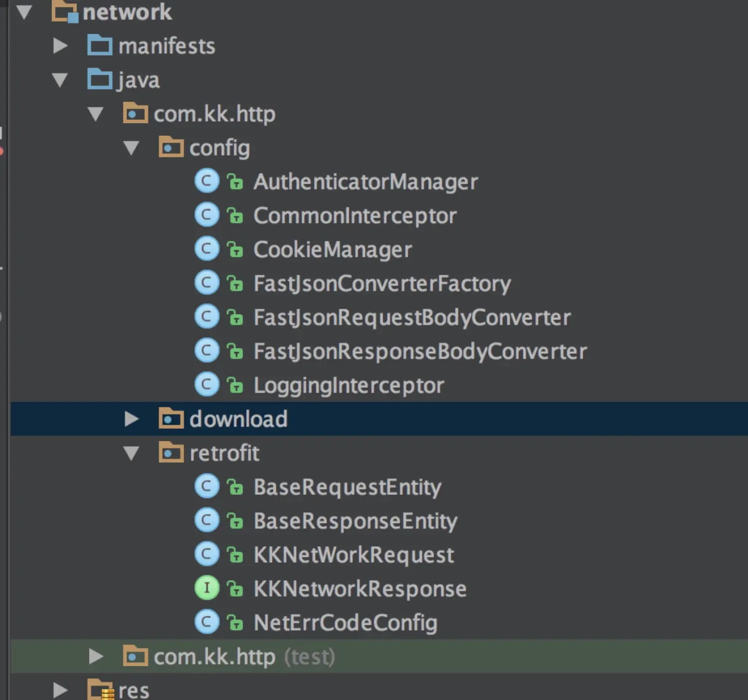748x700 pixels.
Task: Select the NetErrCodeConfig class
Action: click(345, 623)
